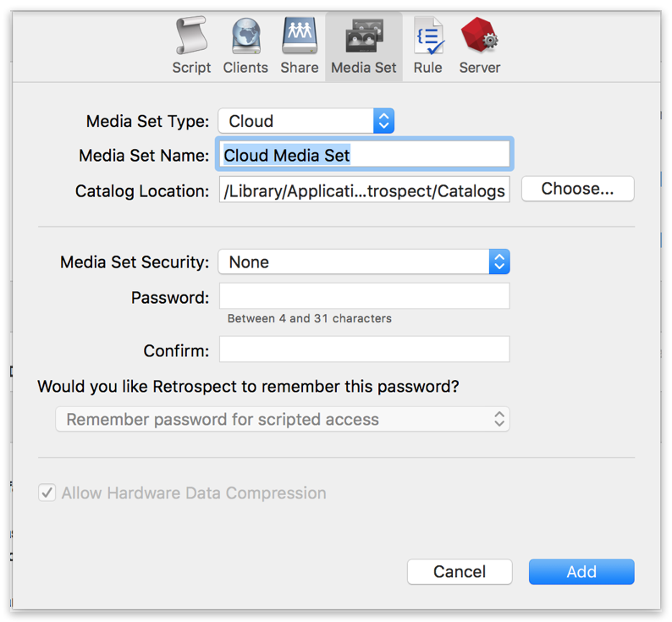Image resolution: width=672 pixels, height=622 pixels.
Task: Click the Media Set Name field
Action: (x=365, y=156)
